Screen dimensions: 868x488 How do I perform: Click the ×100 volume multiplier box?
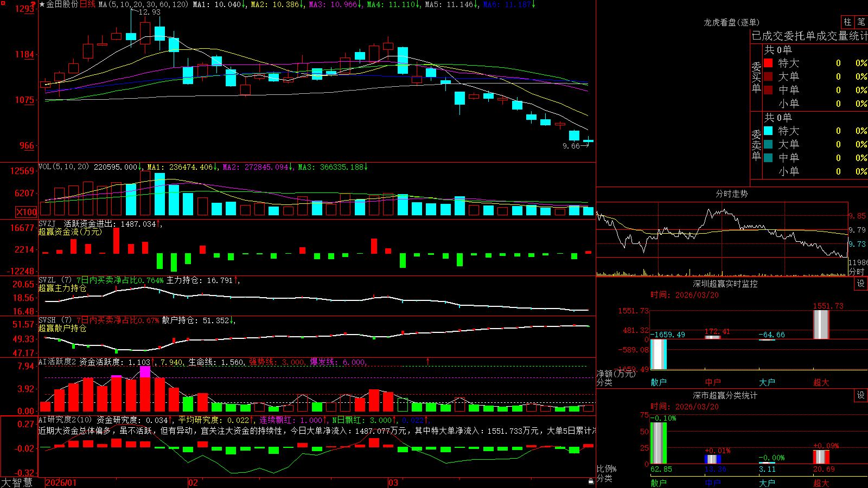click(x=27, y=212)
